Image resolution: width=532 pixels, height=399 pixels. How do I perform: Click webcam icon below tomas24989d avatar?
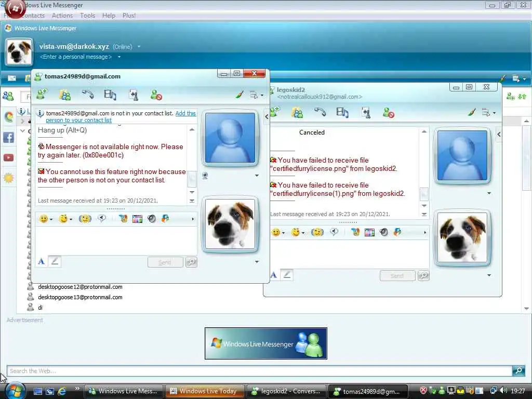[x=205, y=176]
